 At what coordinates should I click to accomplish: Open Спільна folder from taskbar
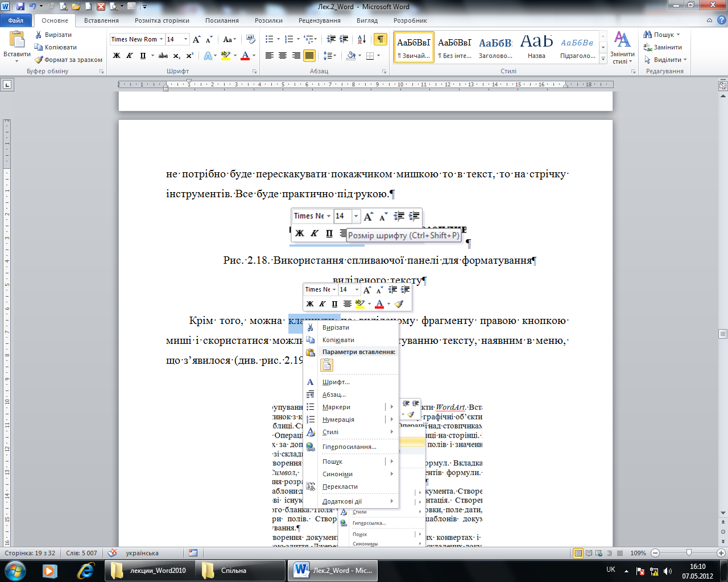tap(241, 570)
